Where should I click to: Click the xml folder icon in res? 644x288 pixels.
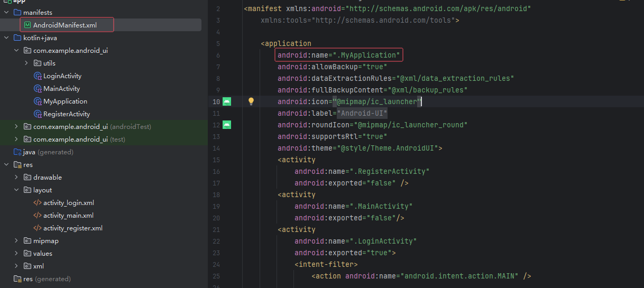(x=27, y=266)
